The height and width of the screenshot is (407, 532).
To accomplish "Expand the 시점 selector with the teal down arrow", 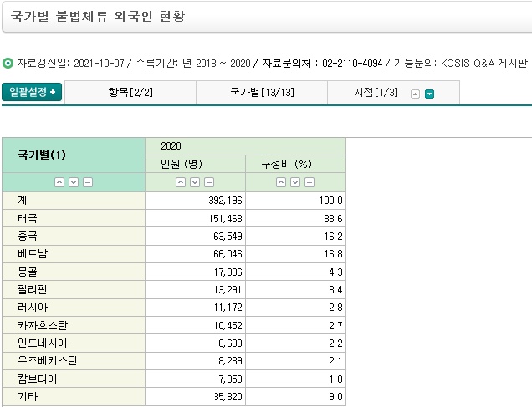I will click(x=429, y=94).
